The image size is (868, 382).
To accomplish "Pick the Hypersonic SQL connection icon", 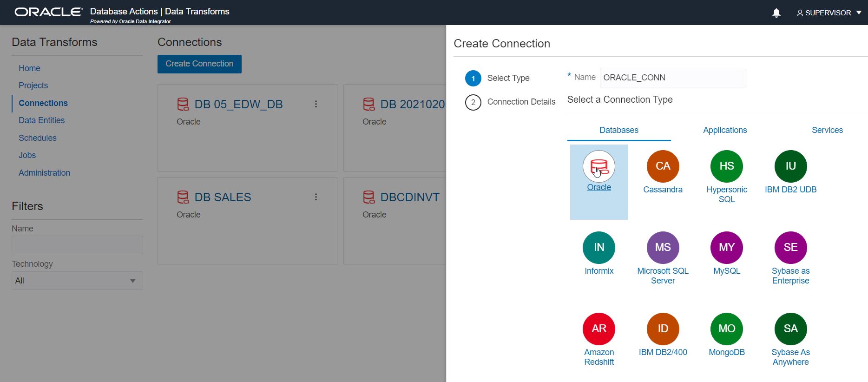I will click(x=727, y=166).
